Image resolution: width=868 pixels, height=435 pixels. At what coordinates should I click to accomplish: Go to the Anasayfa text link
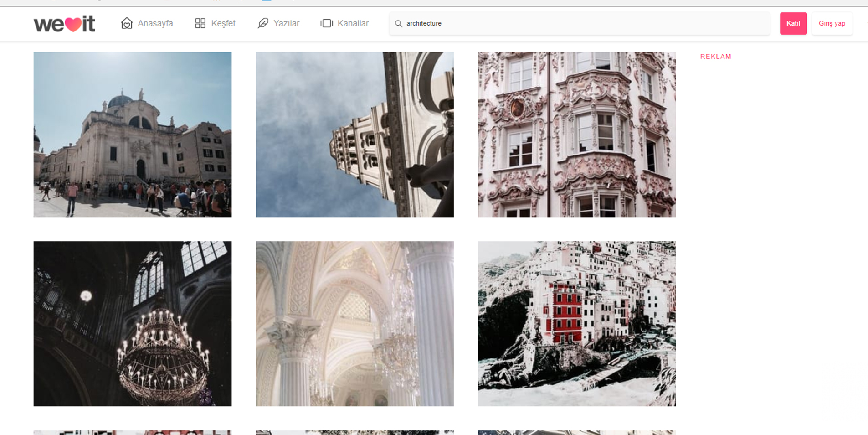coord(155,23)
